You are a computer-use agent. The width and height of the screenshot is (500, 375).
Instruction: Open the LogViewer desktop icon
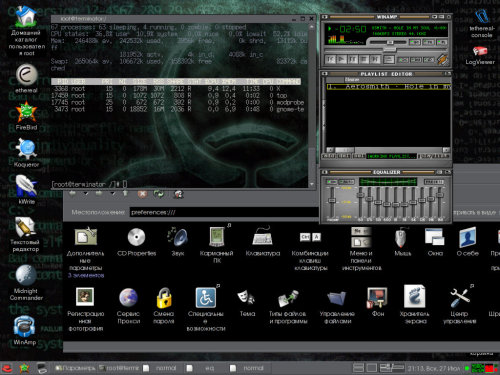[x=480, y=55]
